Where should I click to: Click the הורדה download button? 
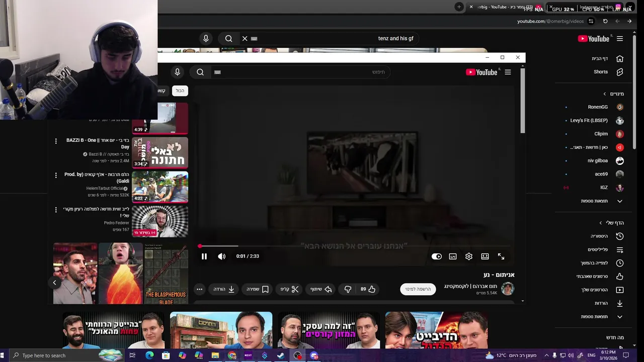[x=224, y=289]
